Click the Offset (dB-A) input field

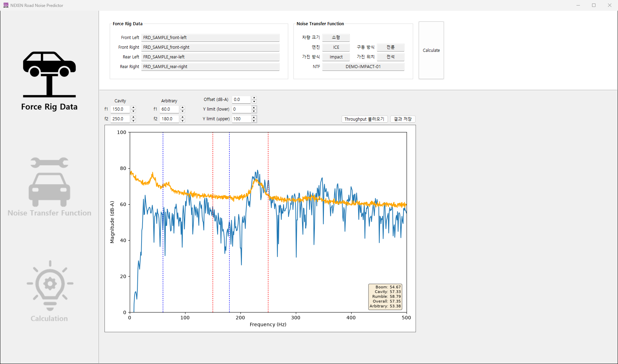(x=241, y=100)
